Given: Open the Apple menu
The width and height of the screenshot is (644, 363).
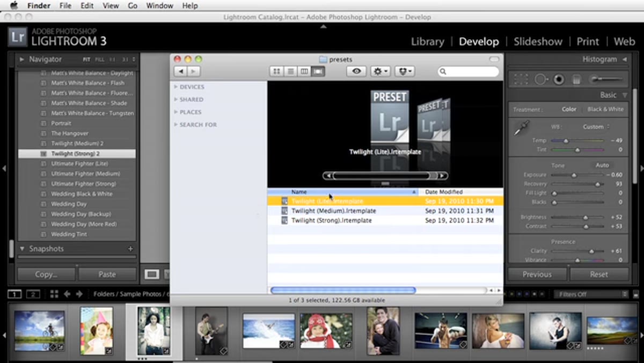Looking at the screenshot, I should point(13,6).
